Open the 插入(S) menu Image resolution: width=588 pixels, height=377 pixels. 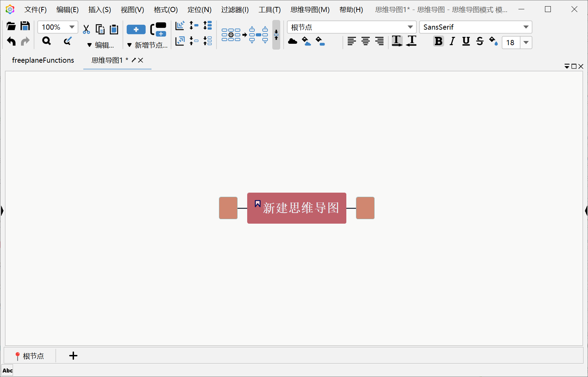99,10
